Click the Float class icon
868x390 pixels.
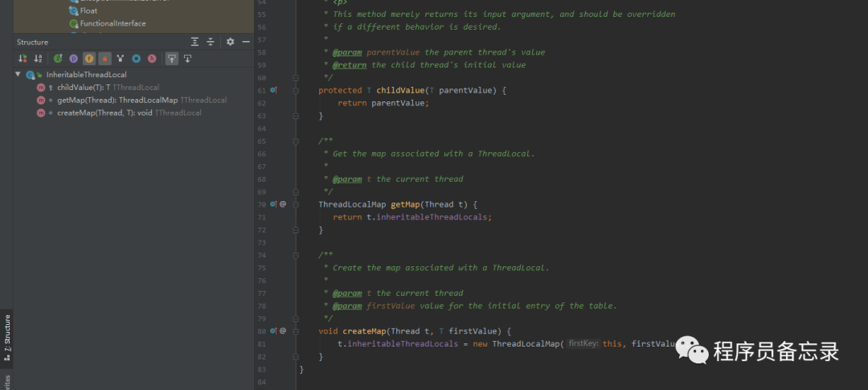pos(73,10)
